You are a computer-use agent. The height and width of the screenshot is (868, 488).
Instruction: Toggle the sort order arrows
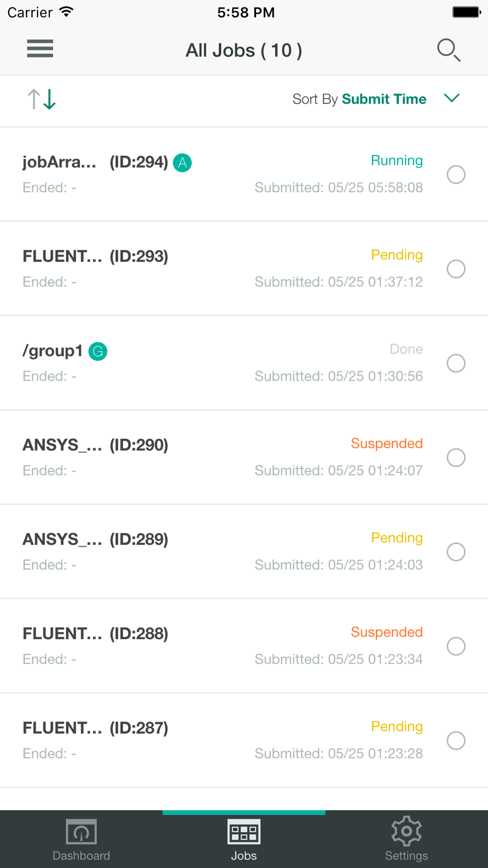(x=41, y=99)
